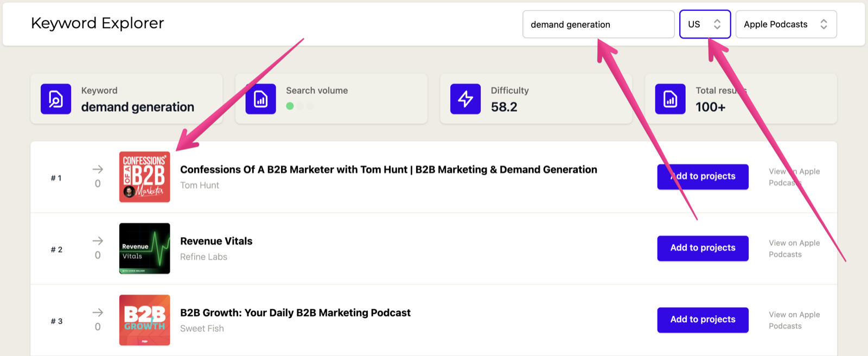
Task: Click the Keyword card magnifier icon
Action: (56, 99)
